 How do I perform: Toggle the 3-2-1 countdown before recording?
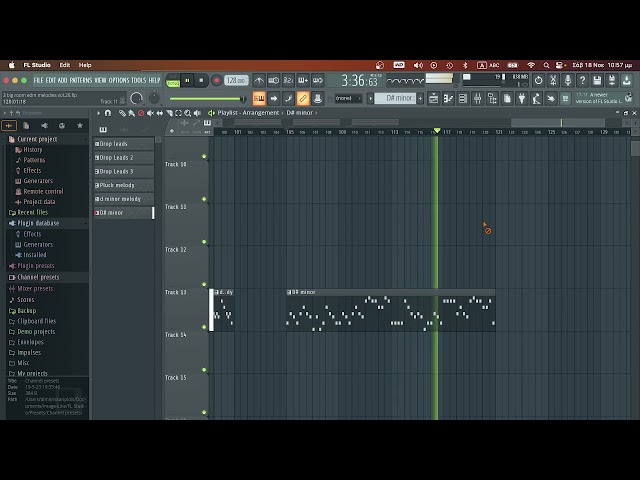[x=288, y=80]
